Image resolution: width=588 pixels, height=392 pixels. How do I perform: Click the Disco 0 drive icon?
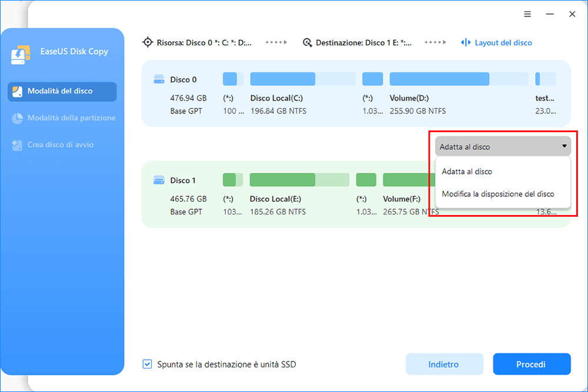[159, 79]
